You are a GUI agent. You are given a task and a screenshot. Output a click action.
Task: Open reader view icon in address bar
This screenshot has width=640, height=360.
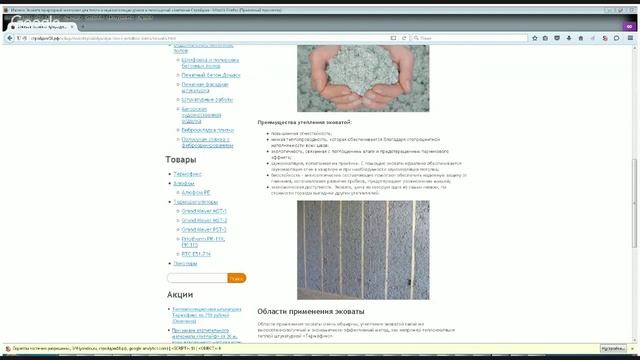[393, 38]
